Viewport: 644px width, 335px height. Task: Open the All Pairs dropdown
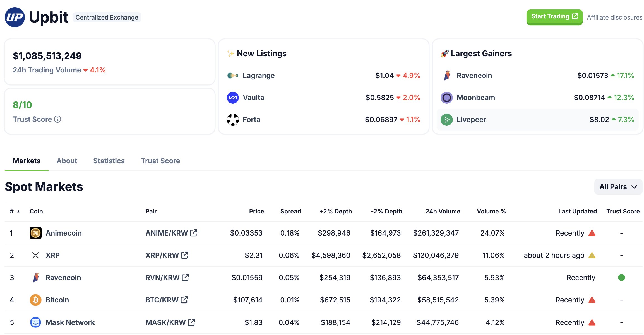[618, 187]
